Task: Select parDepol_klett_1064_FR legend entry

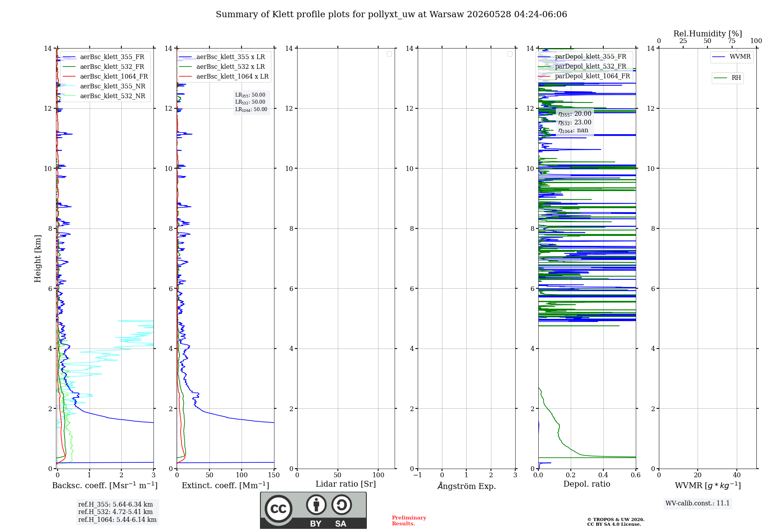Action: pyautogui.click(x=584, y=76)
